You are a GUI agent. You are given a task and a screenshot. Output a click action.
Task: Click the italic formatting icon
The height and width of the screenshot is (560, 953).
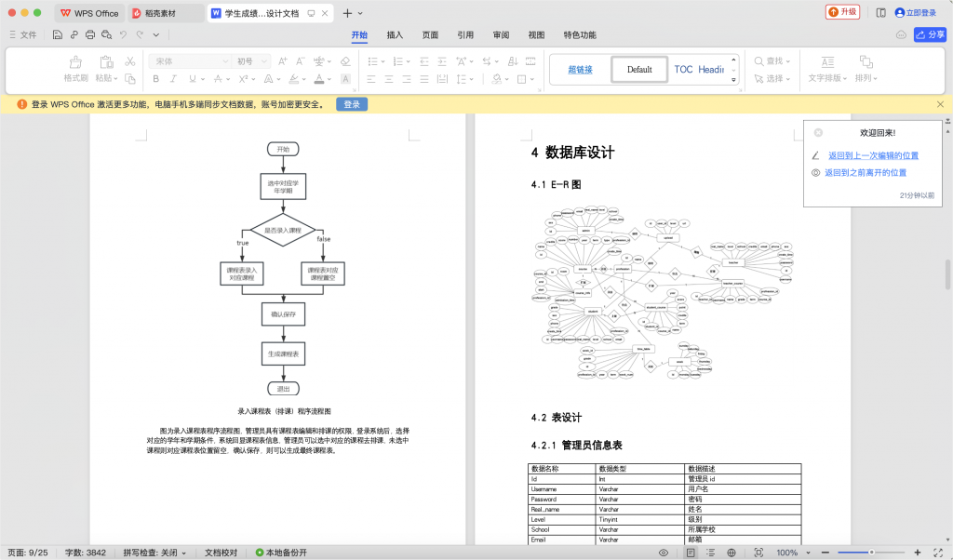point(173,78)
